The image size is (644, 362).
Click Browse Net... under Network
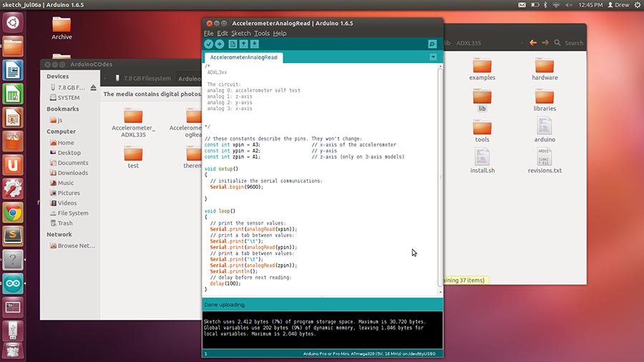(72, 245)
